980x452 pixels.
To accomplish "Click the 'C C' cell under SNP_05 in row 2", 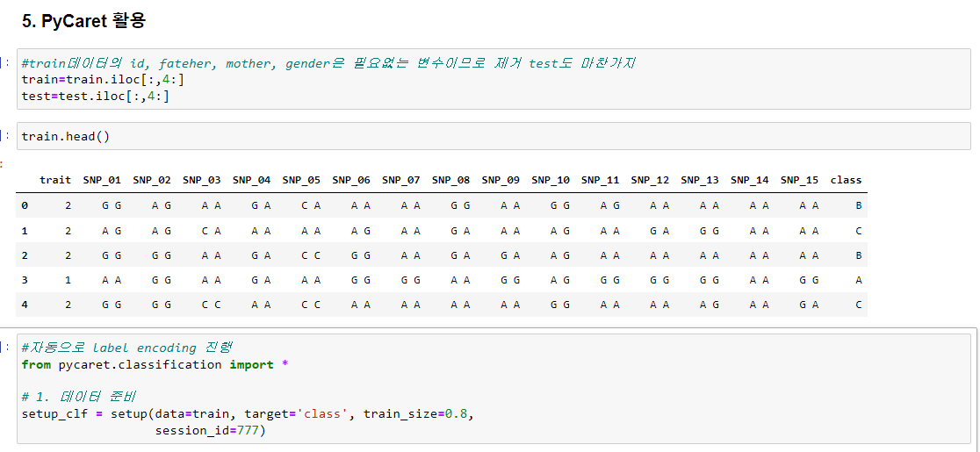I will (311, 255).
